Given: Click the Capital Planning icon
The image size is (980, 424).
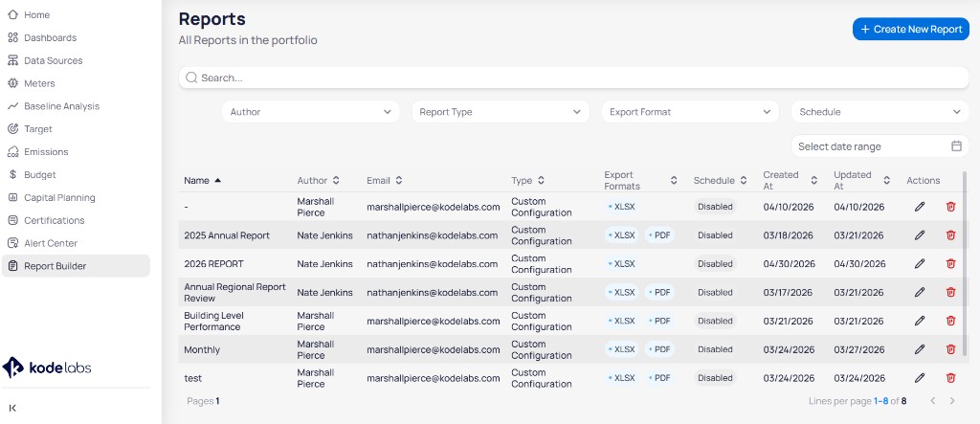Looking at the screenshot, I should pyautogui.click(x=12, y=197).
